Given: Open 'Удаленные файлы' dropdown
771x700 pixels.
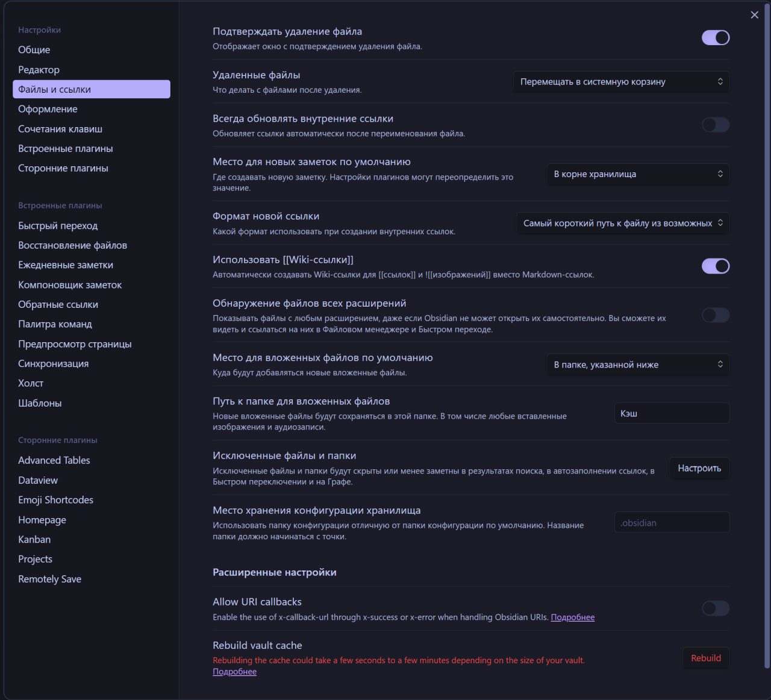Looking at the screenshot, I should [x=621, y=82].
